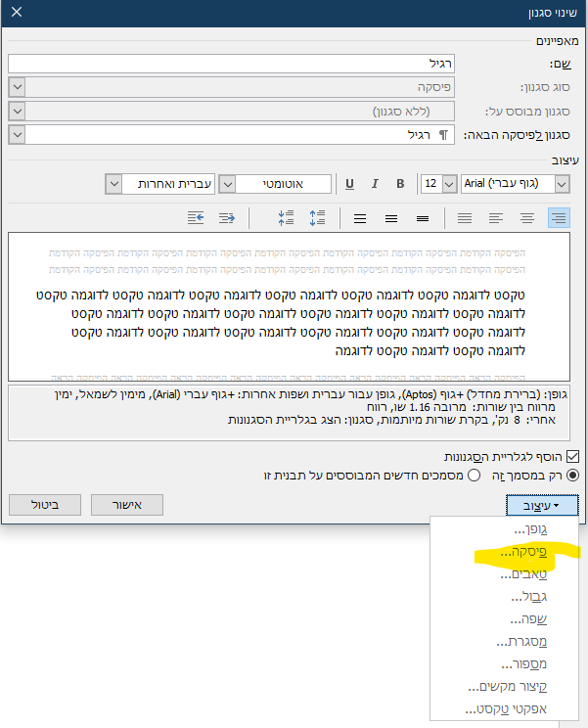
Task: Choose 'פיסקה...' from format menu
Action: [505, 552]
